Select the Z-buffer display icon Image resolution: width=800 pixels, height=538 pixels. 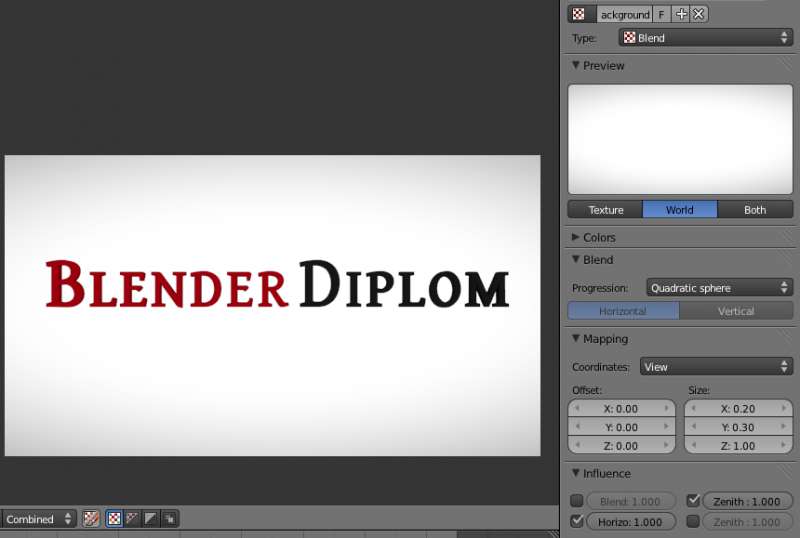point(170,519)
